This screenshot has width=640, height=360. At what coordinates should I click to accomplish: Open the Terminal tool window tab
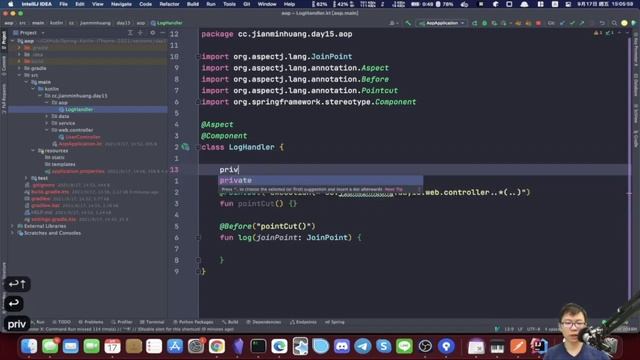click(x=152, y=322)
